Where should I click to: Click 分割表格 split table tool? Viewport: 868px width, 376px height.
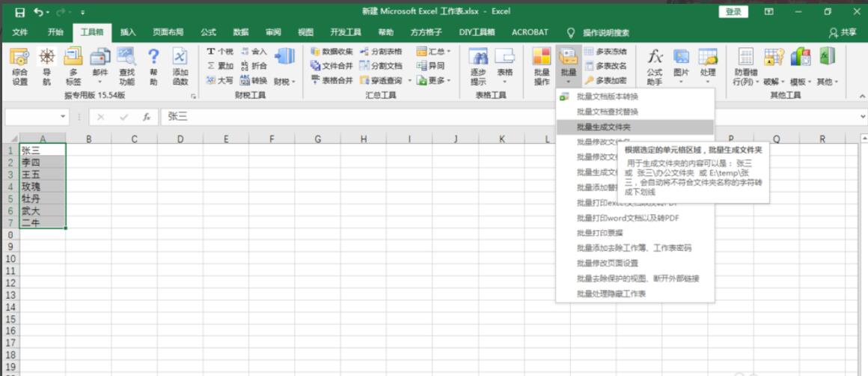click(x=381, y=52)
